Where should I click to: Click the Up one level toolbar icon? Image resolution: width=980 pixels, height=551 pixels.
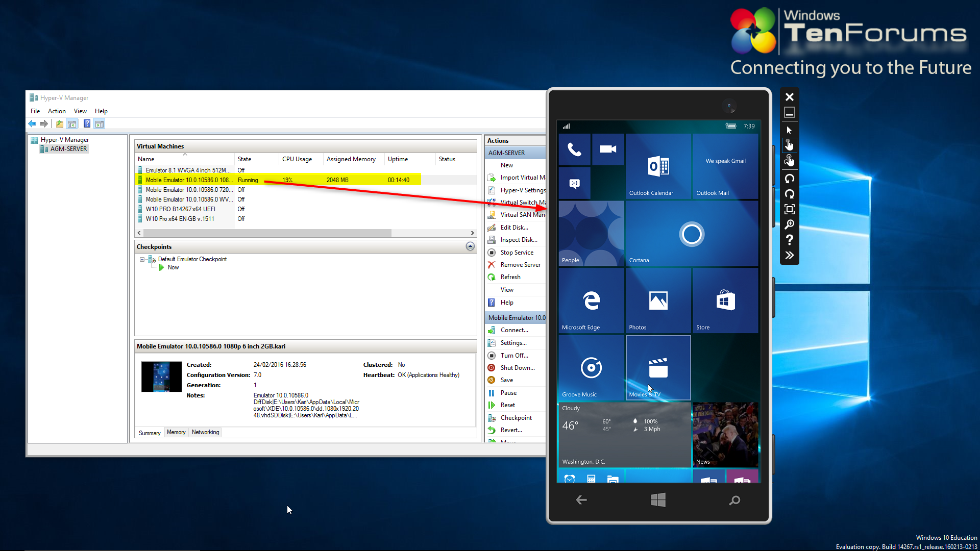[60, 123]
